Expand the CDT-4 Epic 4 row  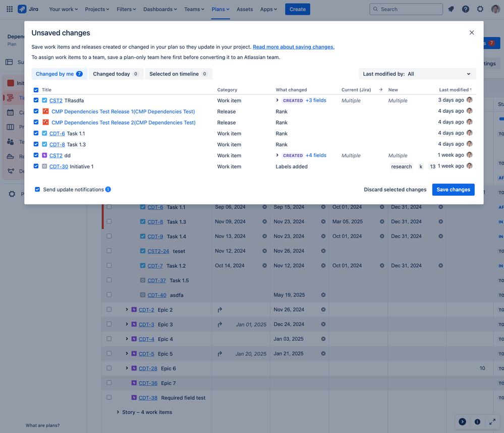(x=127, y=339)
